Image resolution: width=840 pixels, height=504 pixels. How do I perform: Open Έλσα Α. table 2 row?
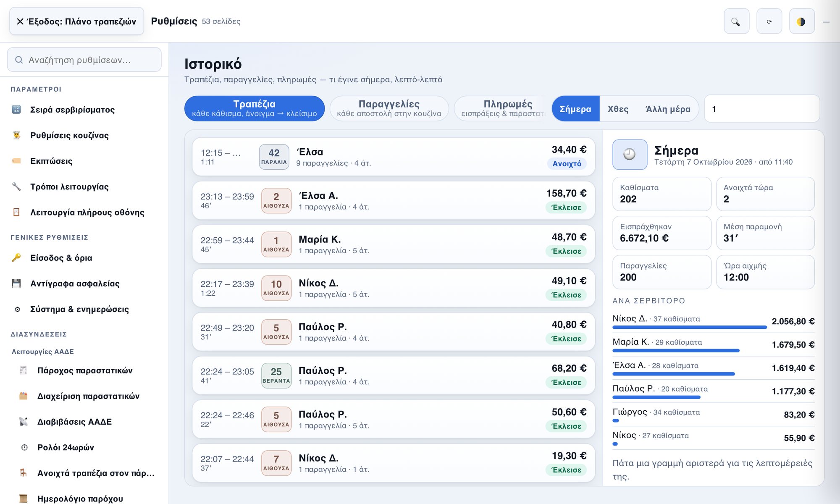(x=394, y=200)
